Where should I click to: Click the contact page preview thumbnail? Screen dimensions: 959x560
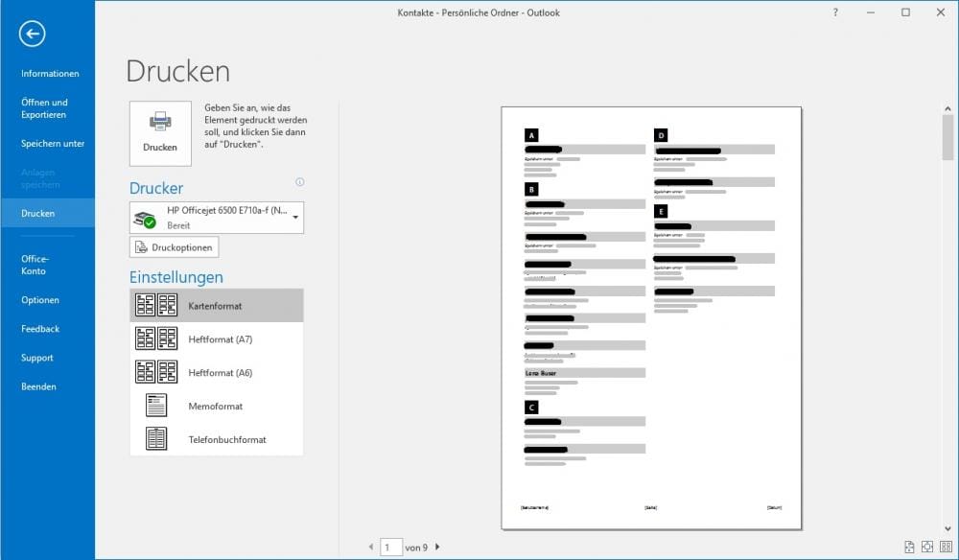click(x=651, y=318)
